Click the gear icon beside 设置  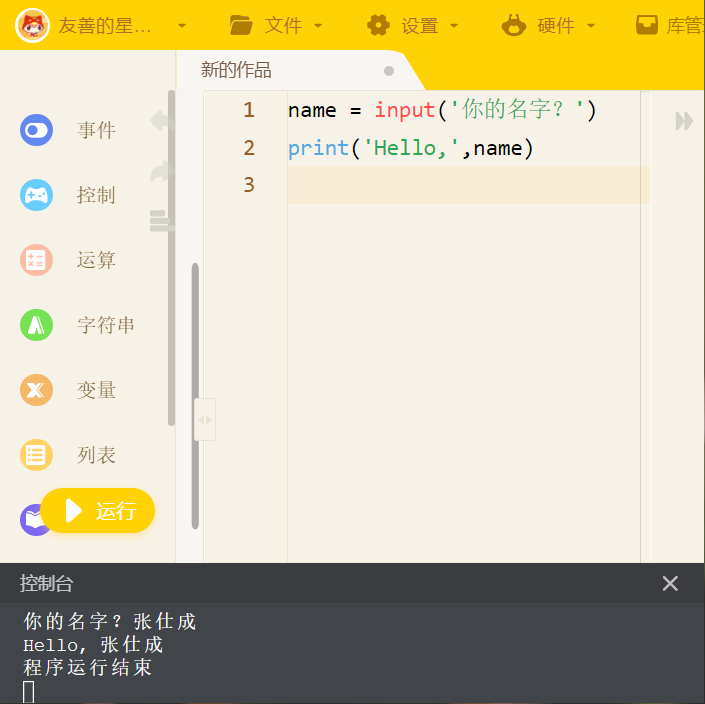(x=379, y=25)
